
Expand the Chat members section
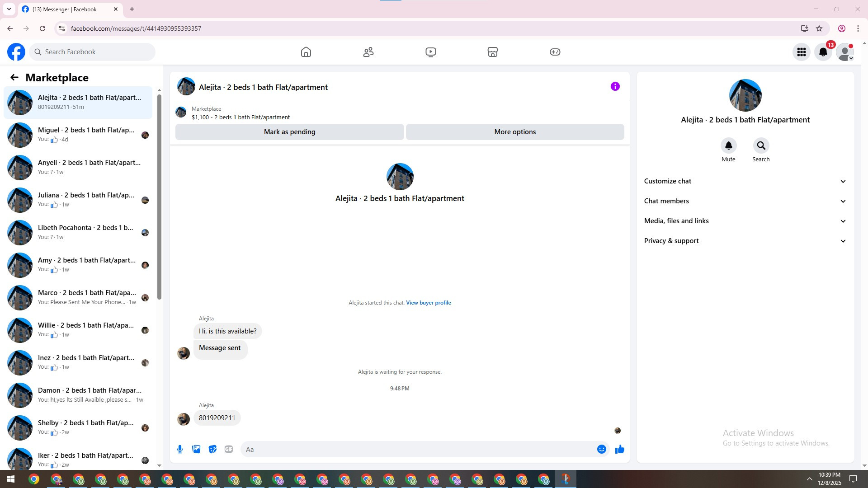[x=745, y=201]
